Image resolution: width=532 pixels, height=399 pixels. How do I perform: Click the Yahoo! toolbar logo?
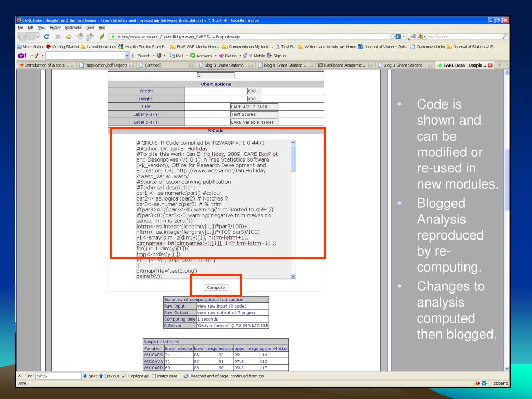[22, 55]
